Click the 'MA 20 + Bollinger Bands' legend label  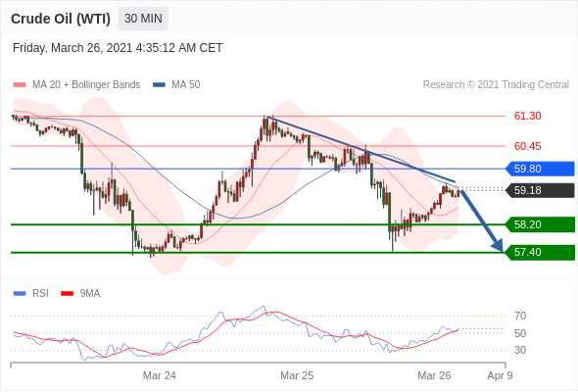tap(86, 85)
